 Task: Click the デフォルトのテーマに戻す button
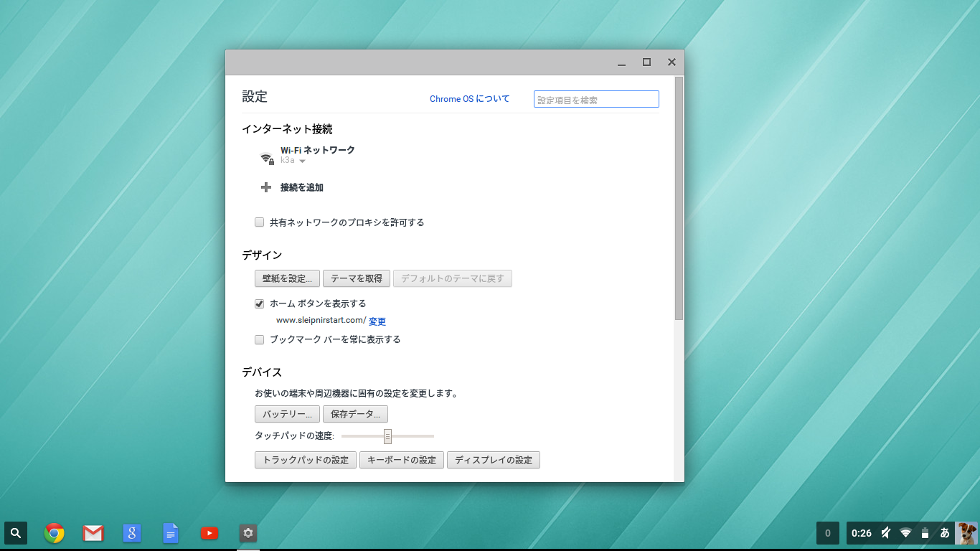(x=453, y=278)
